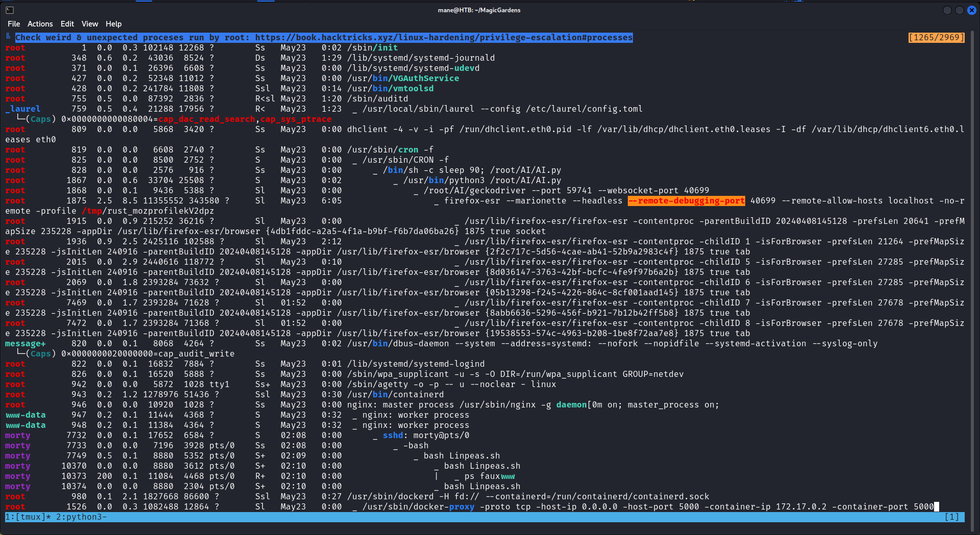Click the tmux [1] pane indicator
The height and width of the screenshot is (535, 980).
coord(951,517)
